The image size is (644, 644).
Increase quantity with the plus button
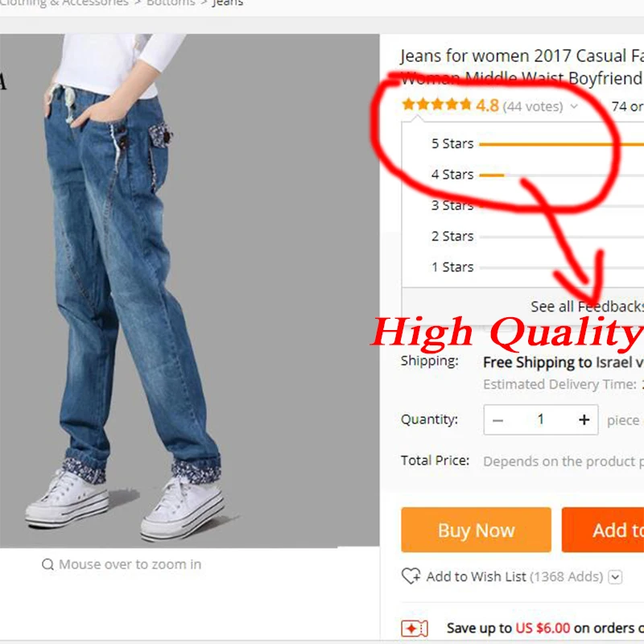pos(584,419)
